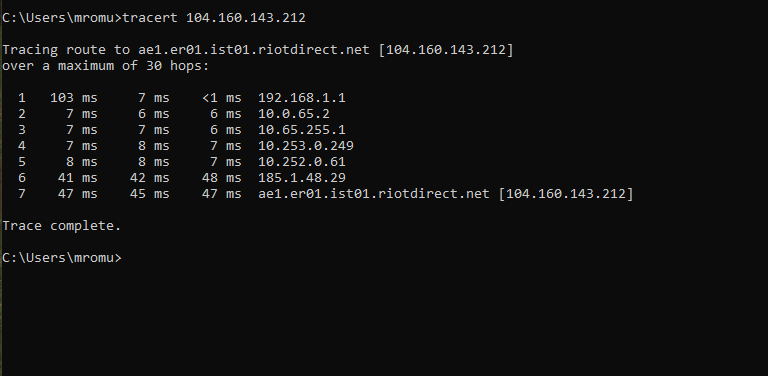Click the 'over a maximum of 30 hops' line
This screenshot has height=376, width=768.
click(x=105, y=66)
